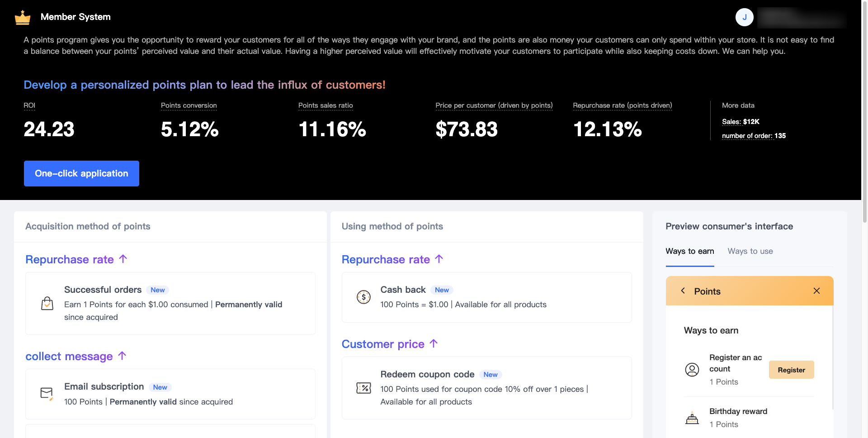The image size is (868, 438).
Task: Open the user avatar J profile
Action: tap(744, 17)
